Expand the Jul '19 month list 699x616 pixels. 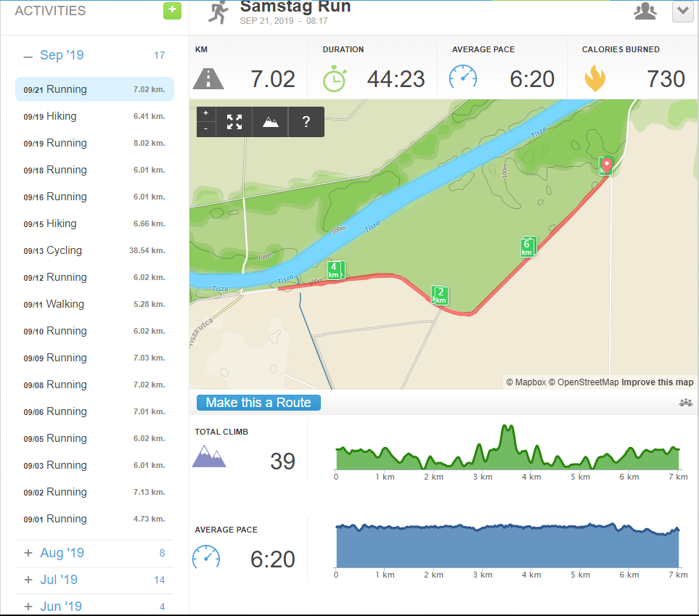click(28, 580)
